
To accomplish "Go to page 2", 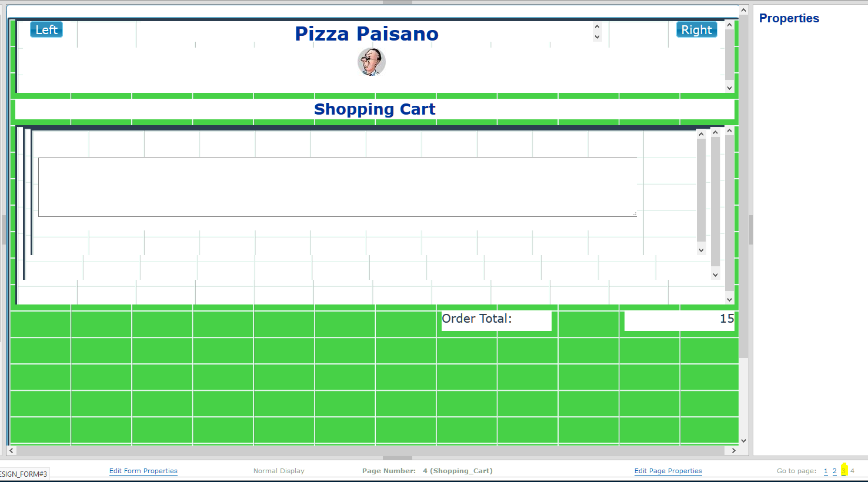I will tap(834, 471).
